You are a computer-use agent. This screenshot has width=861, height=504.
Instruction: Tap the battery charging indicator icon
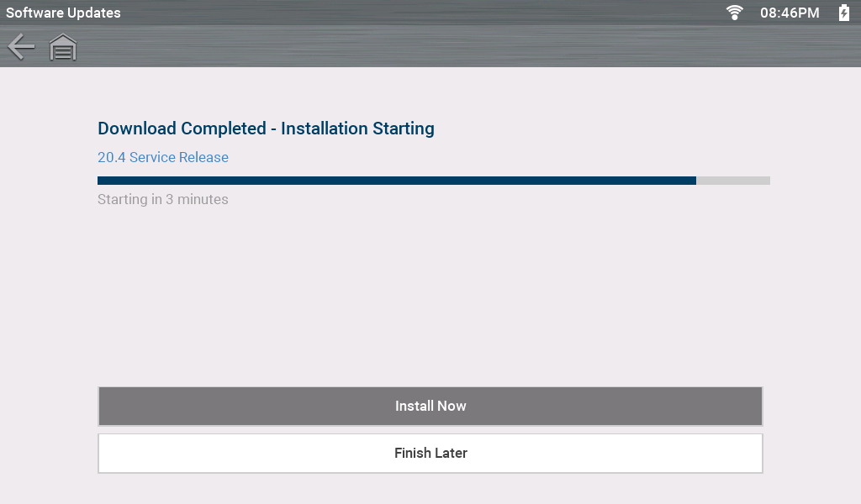click(x=843, y=13)
